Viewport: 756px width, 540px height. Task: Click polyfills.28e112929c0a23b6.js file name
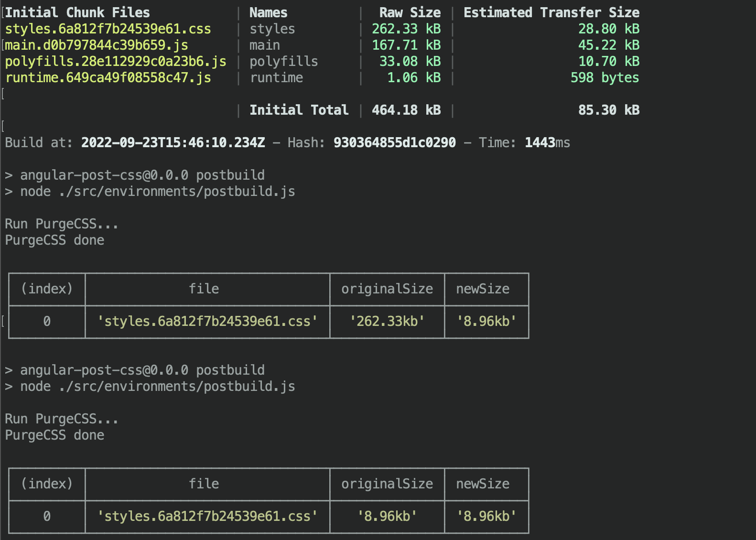click(x=116, y=62)
